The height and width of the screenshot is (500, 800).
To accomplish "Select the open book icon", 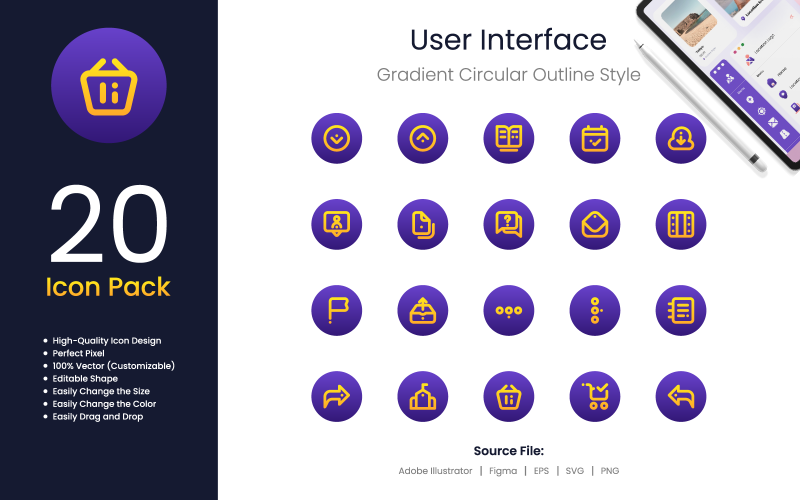I will (508, 139).
